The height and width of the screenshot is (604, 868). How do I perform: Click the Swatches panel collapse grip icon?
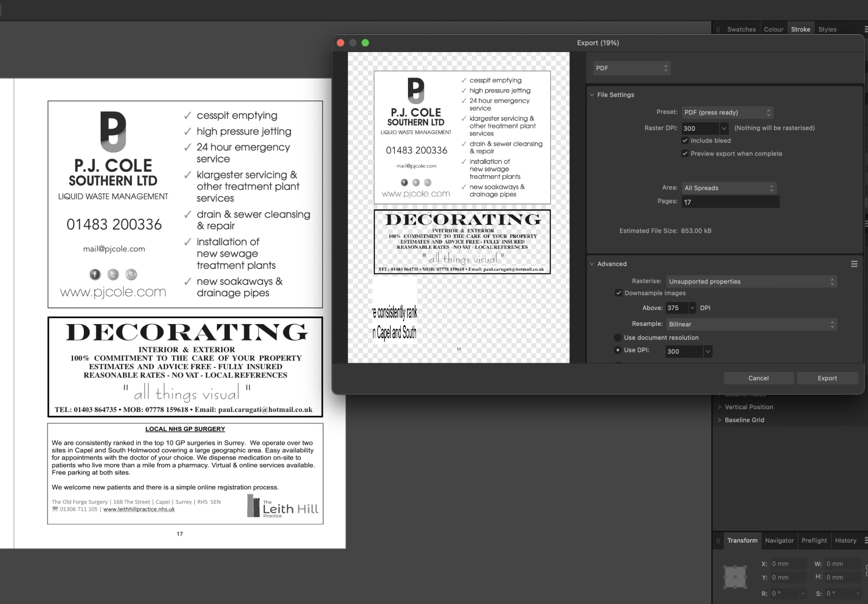(718, 30)
